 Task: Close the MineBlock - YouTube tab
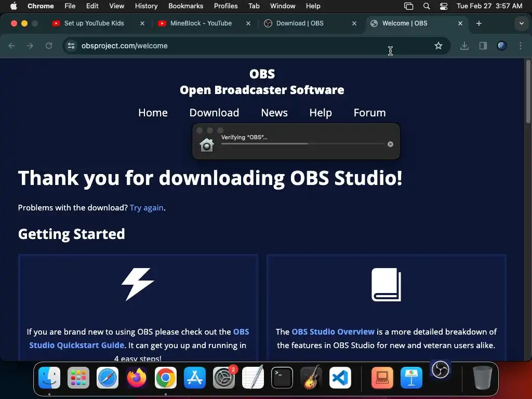tap(248, 23)
